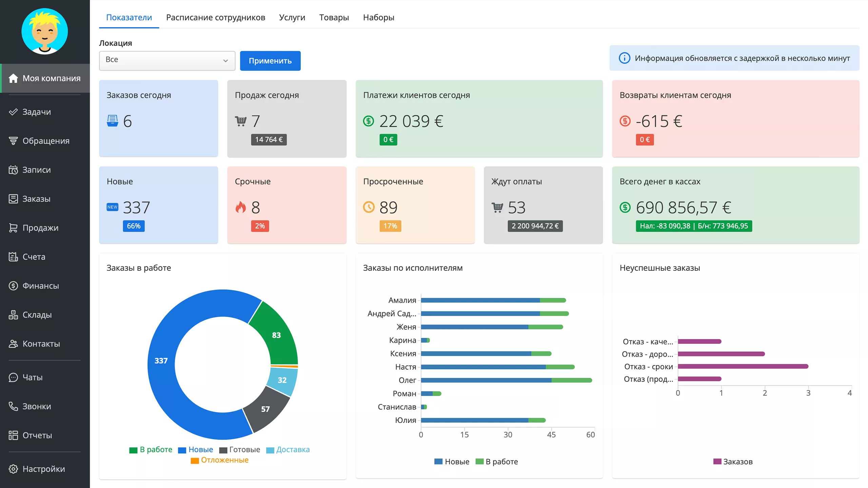Open Обращения funnel icon in sidebar

13,141
